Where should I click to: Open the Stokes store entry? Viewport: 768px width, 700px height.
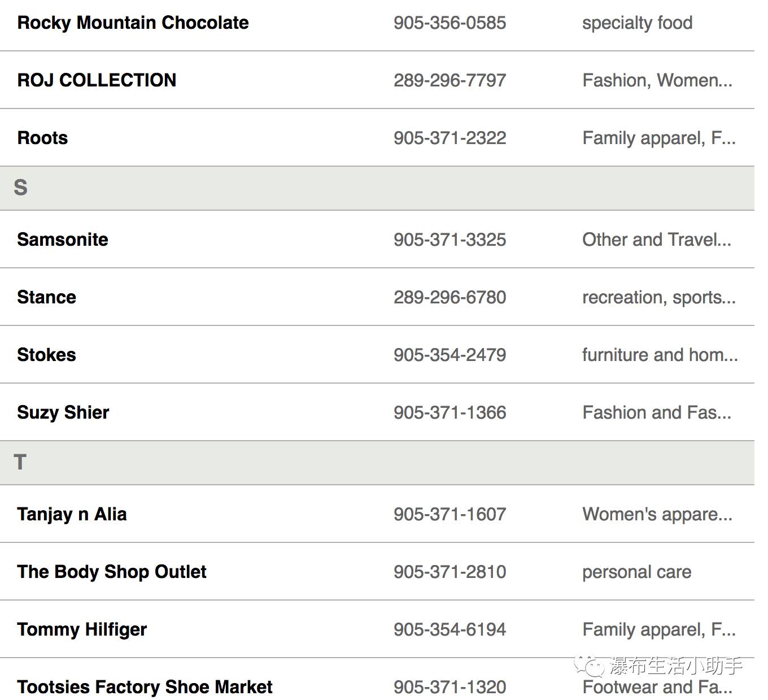46,355
